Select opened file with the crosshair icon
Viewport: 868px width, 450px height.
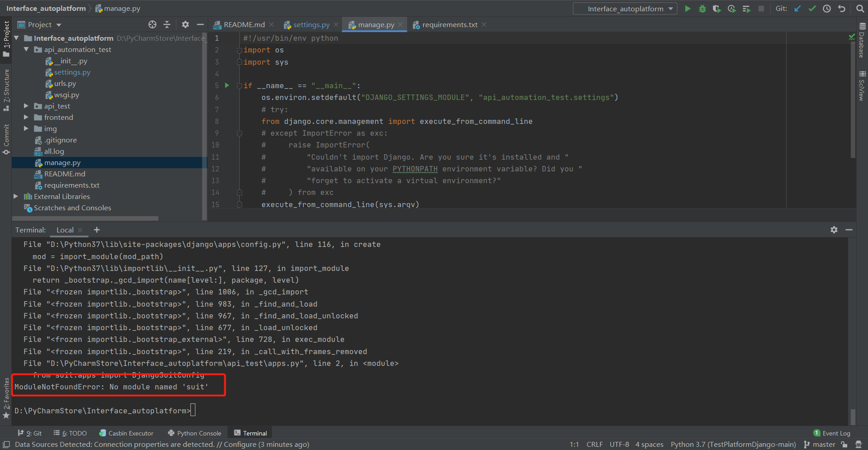[152, 24]
